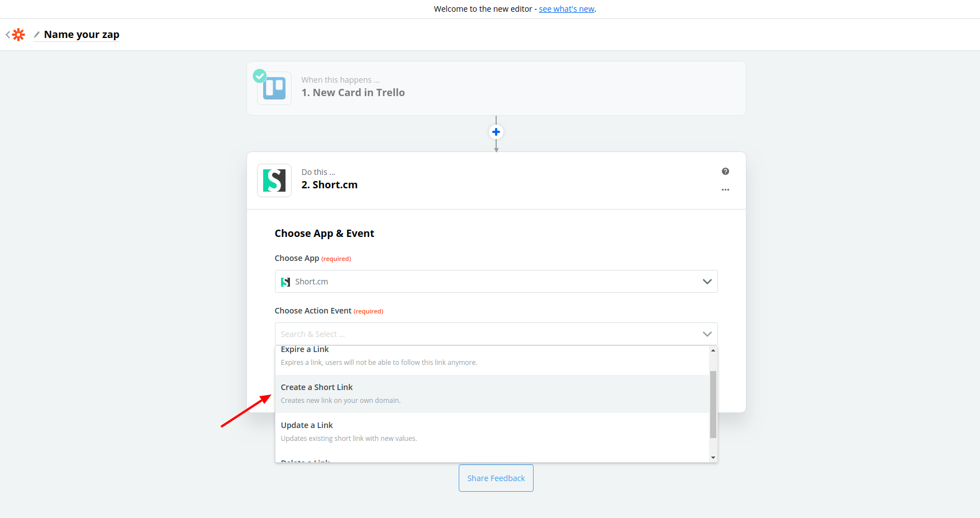Screen dimensions: 980x518
Task: Click 'Updates existing short link with new values.' text
Action: tap(349, 439)
